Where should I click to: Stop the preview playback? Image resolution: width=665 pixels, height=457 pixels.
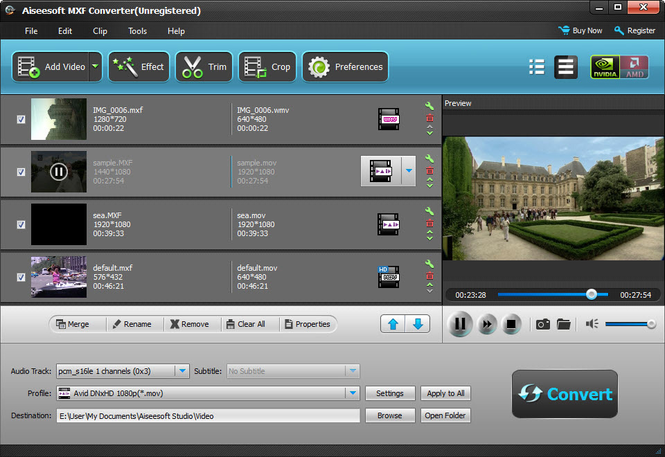511,324
